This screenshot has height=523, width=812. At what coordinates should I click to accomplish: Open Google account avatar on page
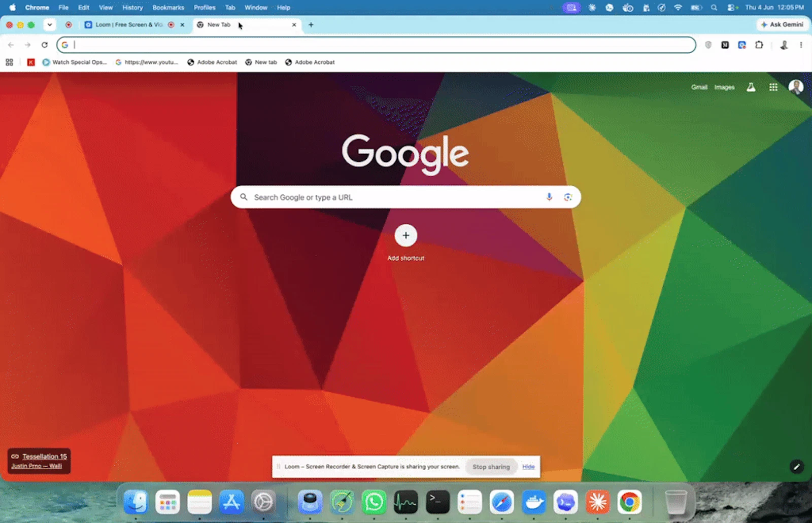pyautogui.click(x=795, y=87)
